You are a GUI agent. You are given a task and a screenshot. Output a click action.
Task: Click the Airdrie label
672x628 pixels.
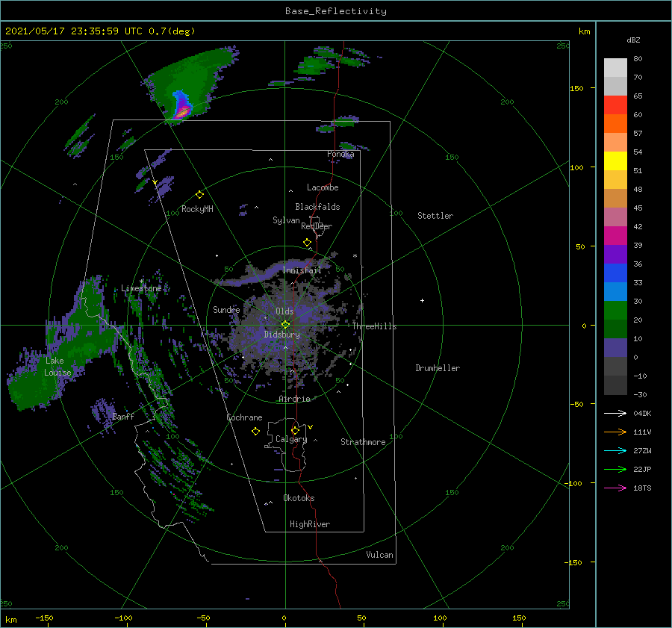pyautogui.click(x=294, y=399)
